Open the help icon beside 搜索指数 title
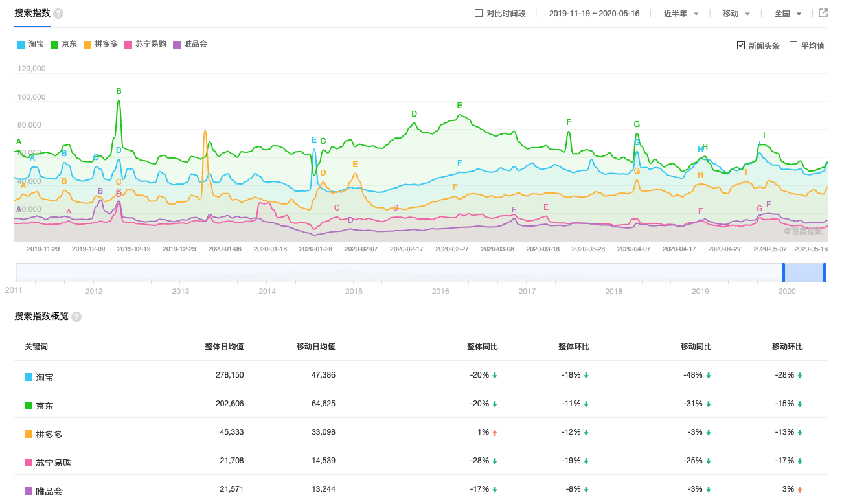This screenshot has width=842, height=504. click(58, 14)
